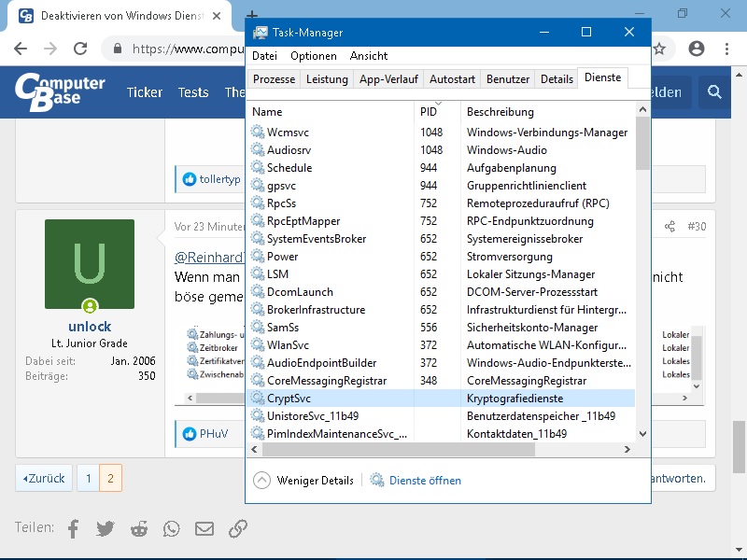The image size is (747, 560).
Task: Select the Schedule service row
Action: [x=441, y=168]
